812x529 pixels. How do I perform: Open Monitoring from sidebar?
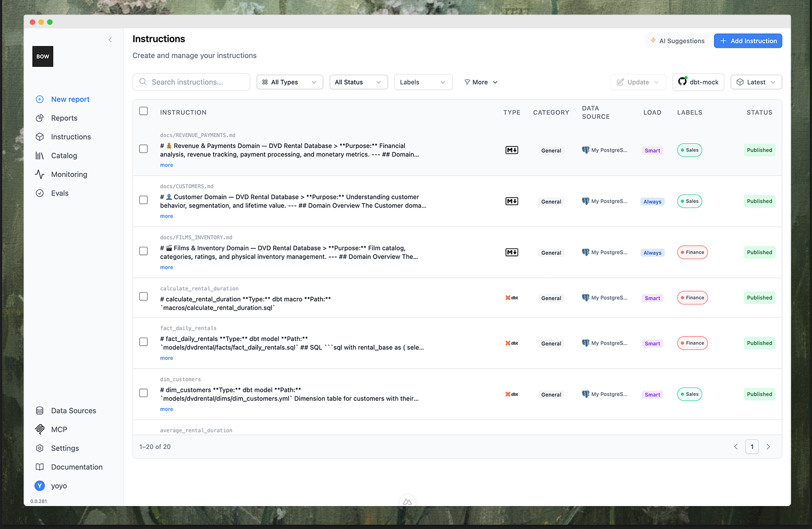(x=69, y=174)
